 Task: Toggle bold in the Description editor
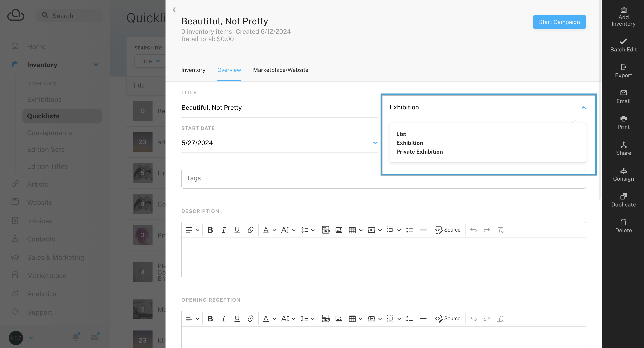coord(210,230)
